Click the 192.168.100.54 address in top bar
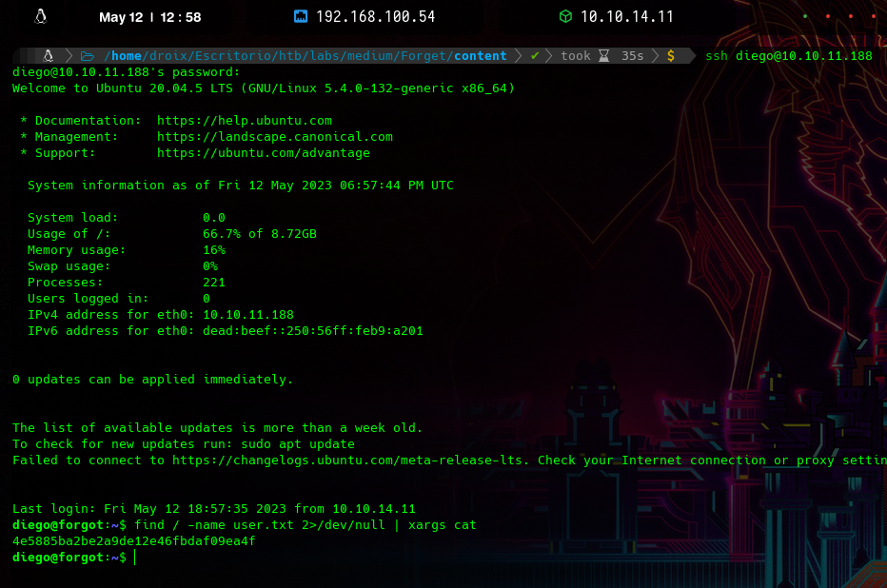The width and height of the screenshot is (887, 588). point(375,16)
